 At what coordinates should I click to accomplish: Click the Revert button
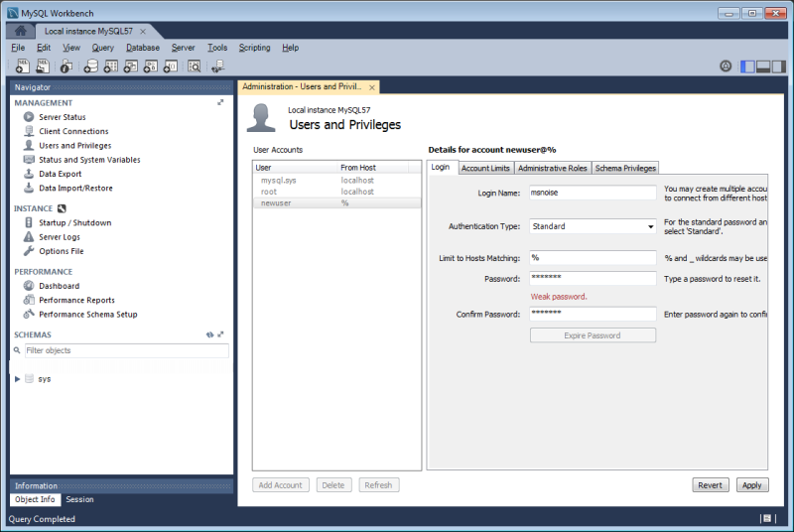coord(710,485)
